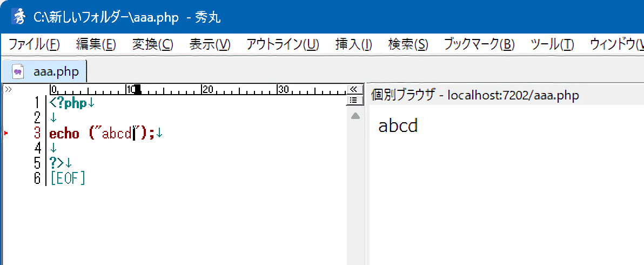
Task: Click the echo keyword on line 3
Action: pyautogui.click(x=64, y=133)
